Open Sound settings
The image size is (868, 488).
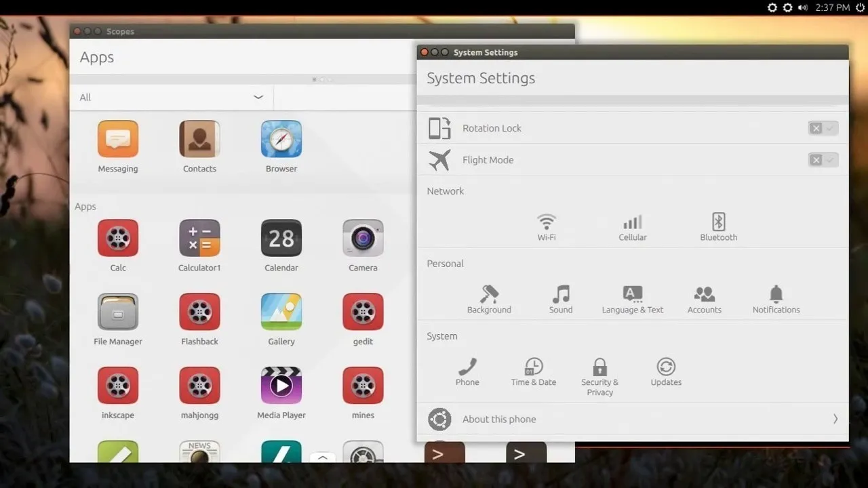560,298
